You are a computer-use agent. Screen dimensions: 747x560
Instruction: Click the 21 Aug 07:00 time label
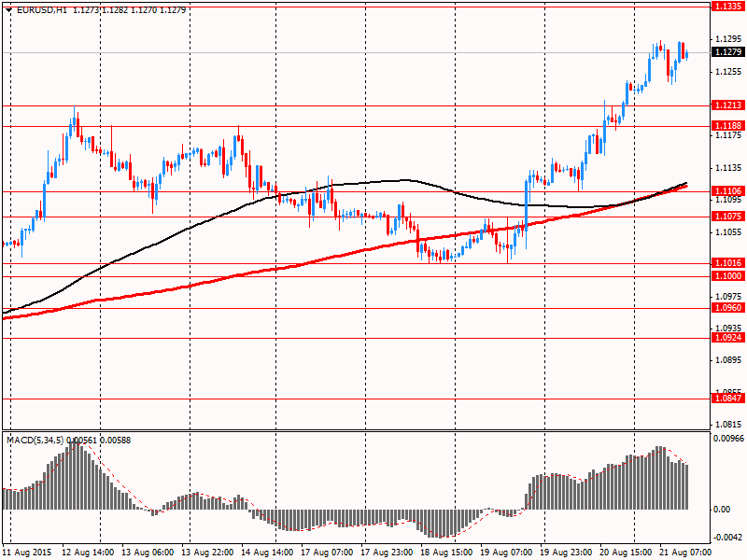(x=685, y=553)
